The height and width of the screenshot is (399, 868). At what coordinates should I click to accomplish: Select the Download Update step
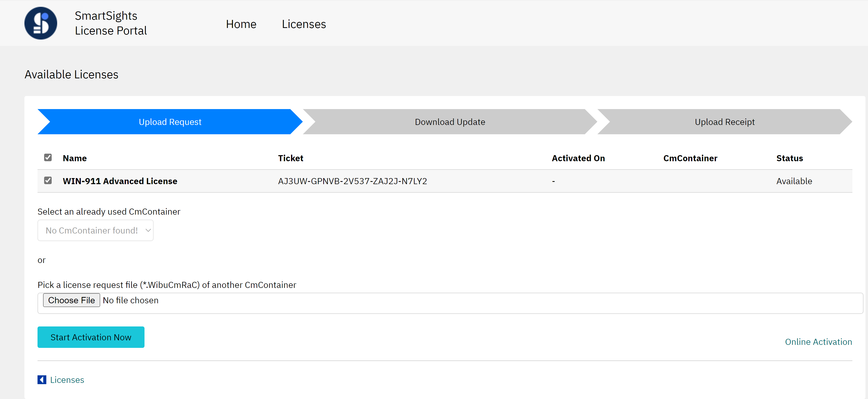pos(450,122)
